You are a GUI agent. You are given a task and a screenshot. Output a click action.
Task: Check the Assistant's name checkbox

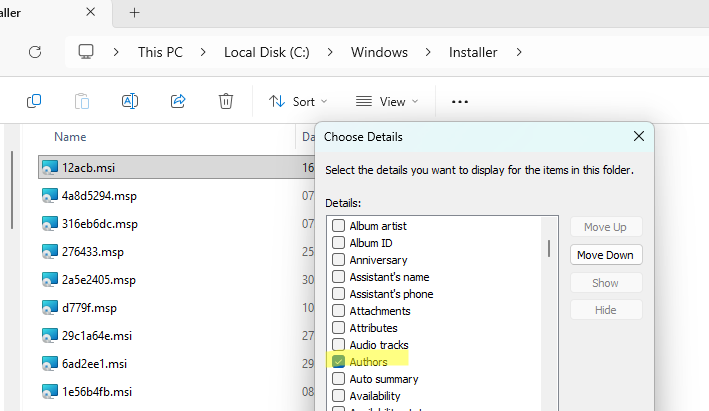pos(338,277)
